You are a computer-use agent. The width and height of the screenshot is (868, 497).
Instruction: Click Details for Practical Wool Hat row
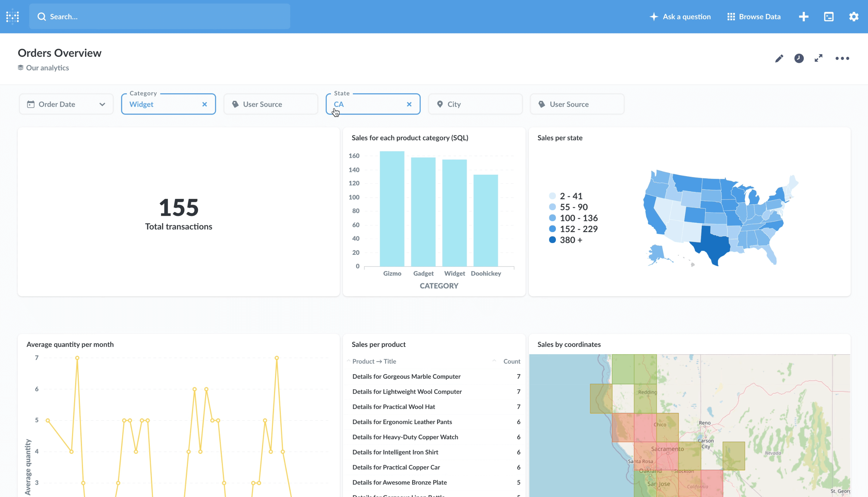(x=434, y=406)
